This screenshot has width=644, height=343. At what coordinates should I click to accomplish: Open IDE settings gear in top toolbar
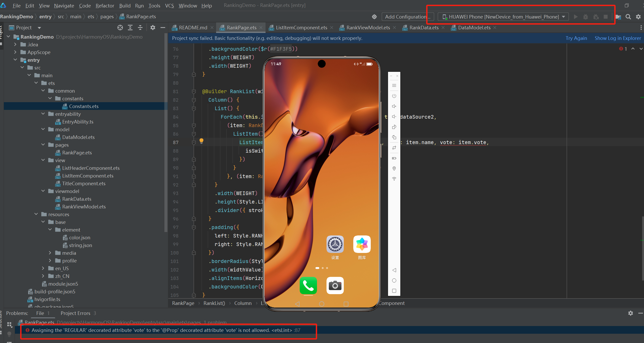[638, 17]
